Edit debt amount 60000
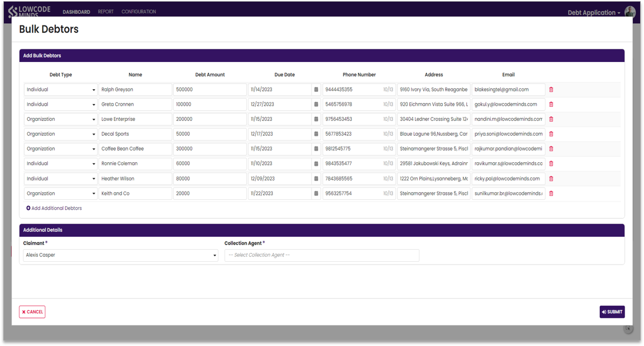 [210, 163]
